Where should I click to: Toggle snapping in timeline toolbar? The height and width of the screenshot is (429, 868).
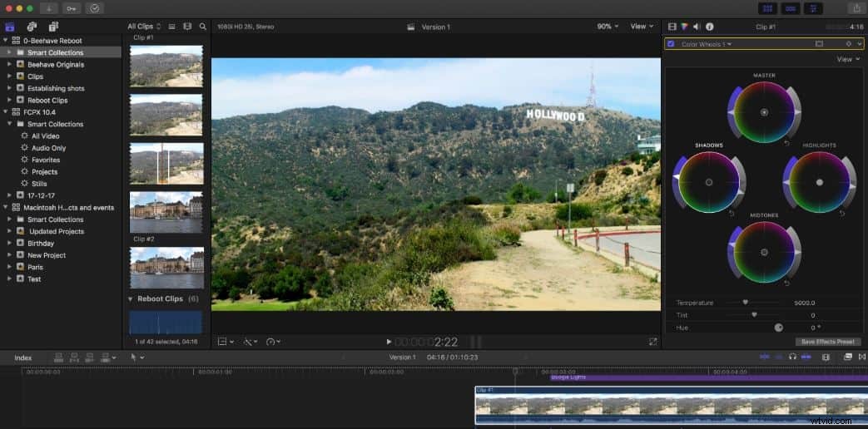coord(806,357)
